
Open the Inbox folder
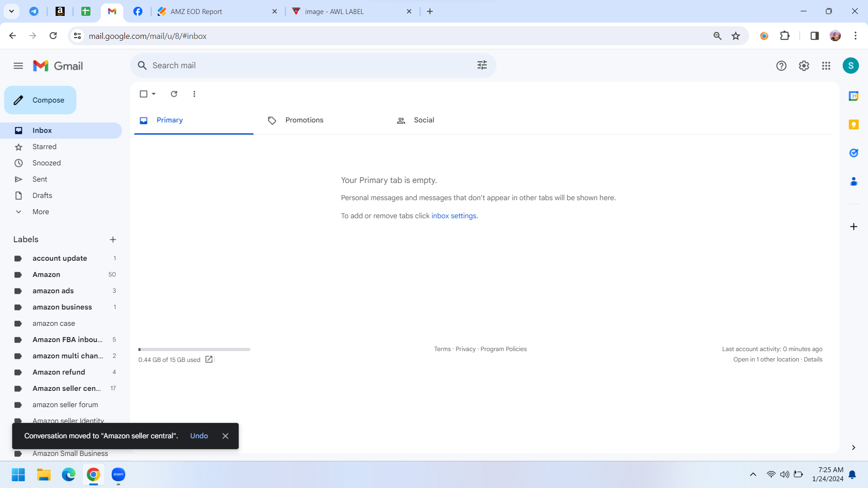coord(61,131)
